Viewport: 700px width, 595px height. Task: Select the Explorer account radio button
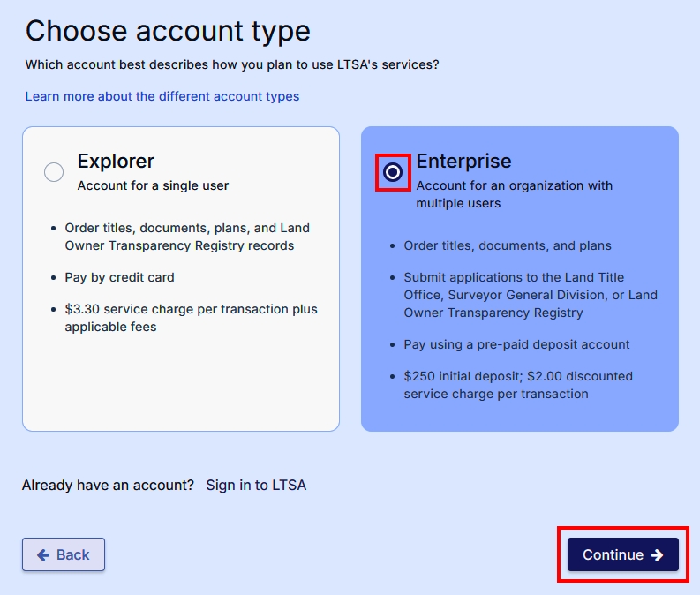[x=54, y=172]
